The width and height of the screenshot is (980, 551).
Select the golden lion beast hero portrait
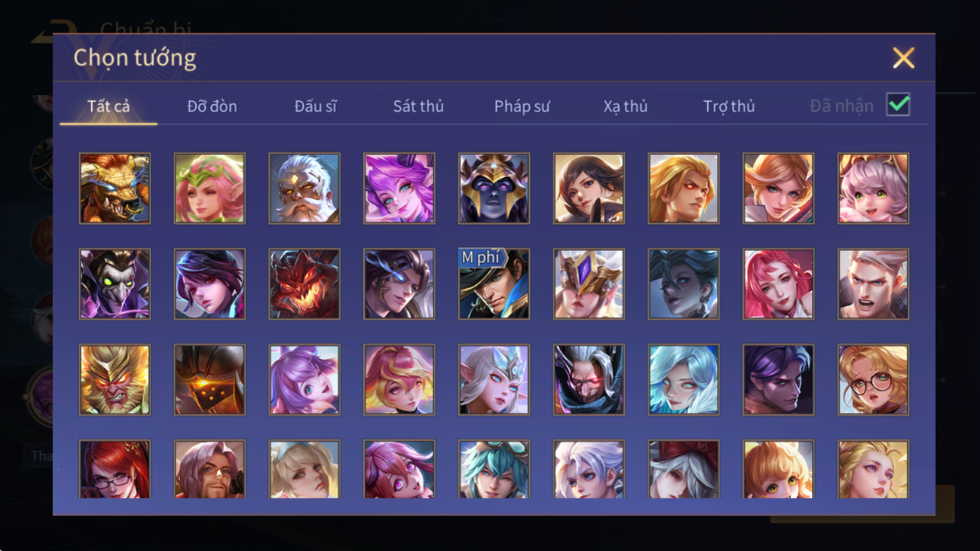tap(115, 188)
